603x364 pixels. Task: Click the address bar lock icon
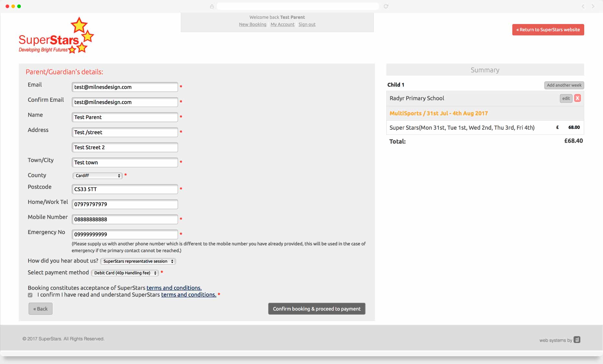coord(212,6)
